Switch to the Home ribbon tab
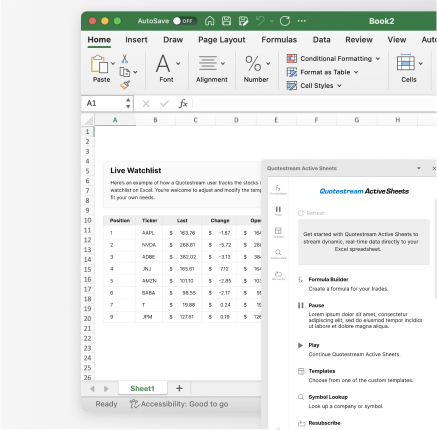The height and width of the screenshot is (430, 437). click(x=99, y=40)
